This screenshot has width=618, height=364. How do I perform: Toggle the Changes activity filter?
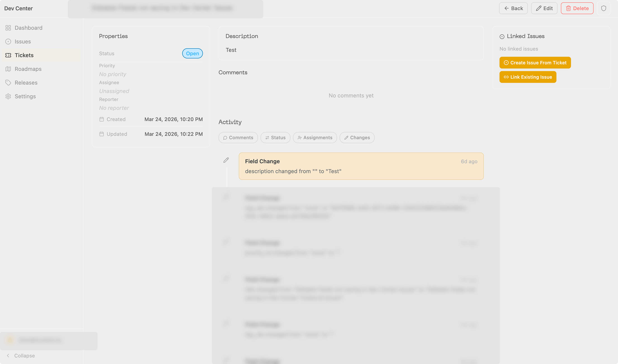pyautogui.click(x=357, y=138)
